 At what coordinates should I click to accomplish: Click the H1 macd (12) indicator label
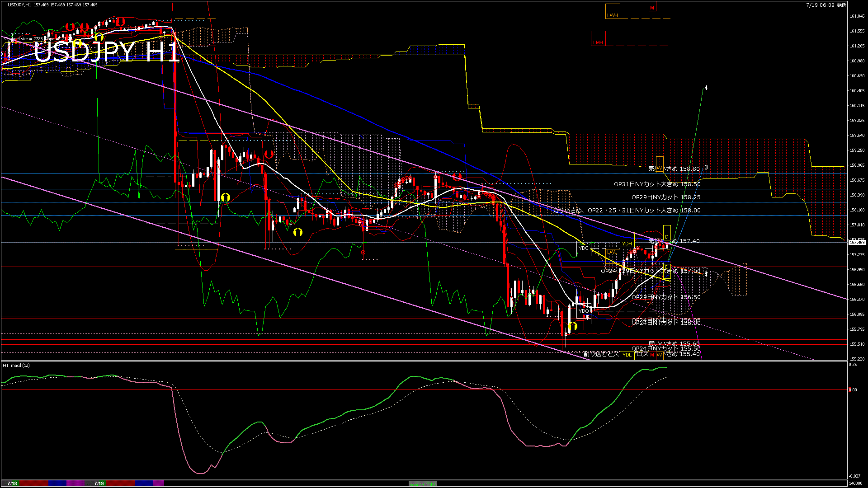pos(16,365)
